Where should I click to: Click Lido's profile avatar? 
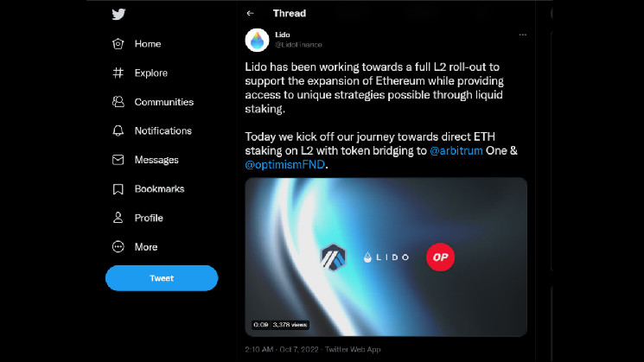pyautogui.click(x=257, y=40)
